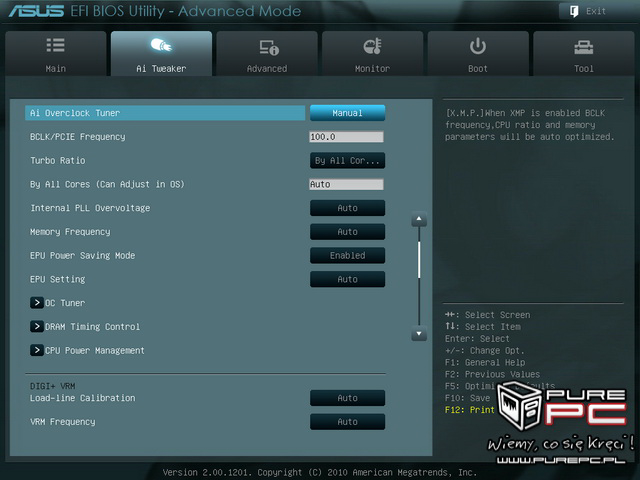Select the BCLK/PCIE Frequency label
Image resolution: width=640 pixels, height=480 pixels.
click(x=78, y=137)
